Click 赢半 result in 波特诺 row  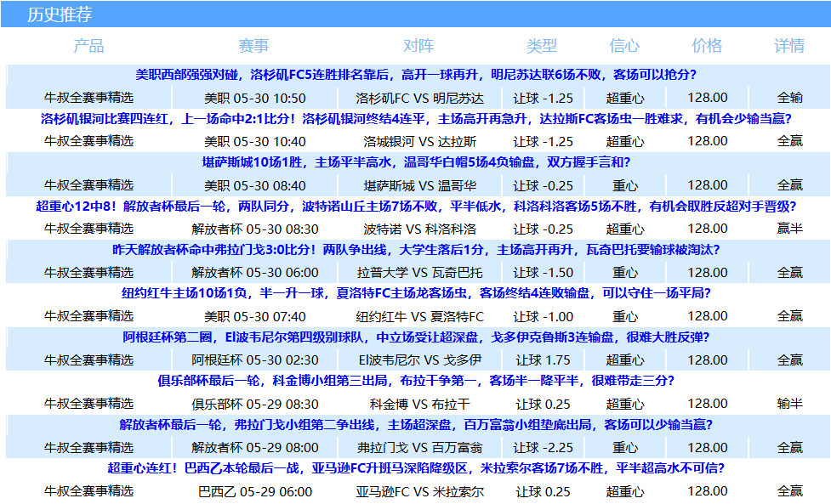[789, 229]
